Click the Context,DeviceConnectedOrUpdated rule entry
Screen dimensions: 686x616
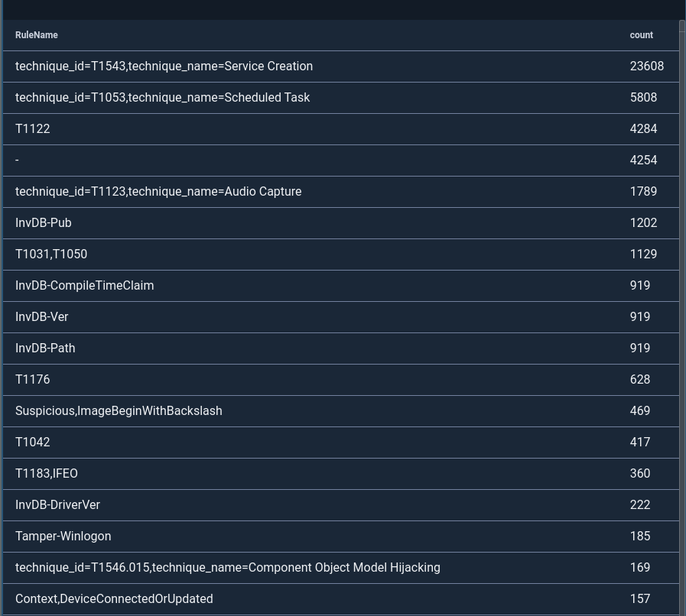tap(114, 598)
